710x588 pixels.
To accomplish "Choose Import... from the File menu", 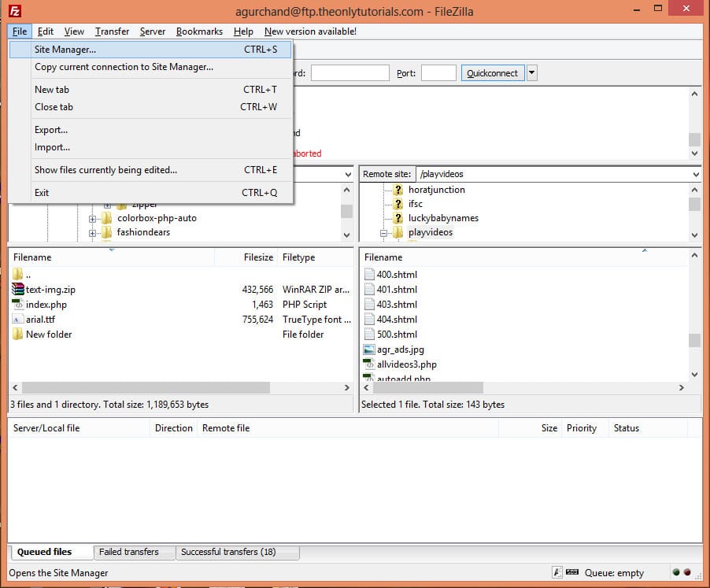I will (150, 147).
